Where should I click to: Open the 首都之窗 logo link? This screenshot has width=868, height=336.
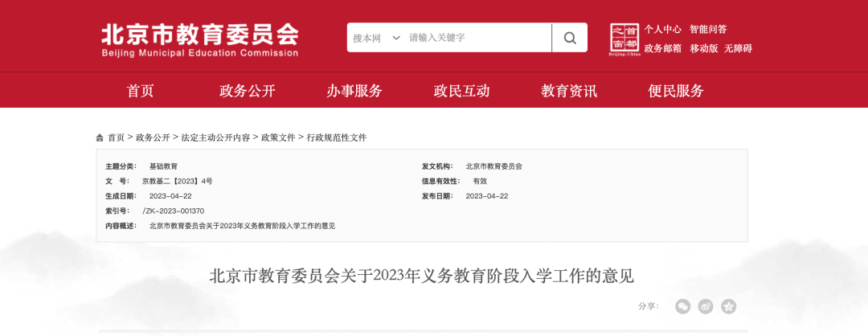625,39
